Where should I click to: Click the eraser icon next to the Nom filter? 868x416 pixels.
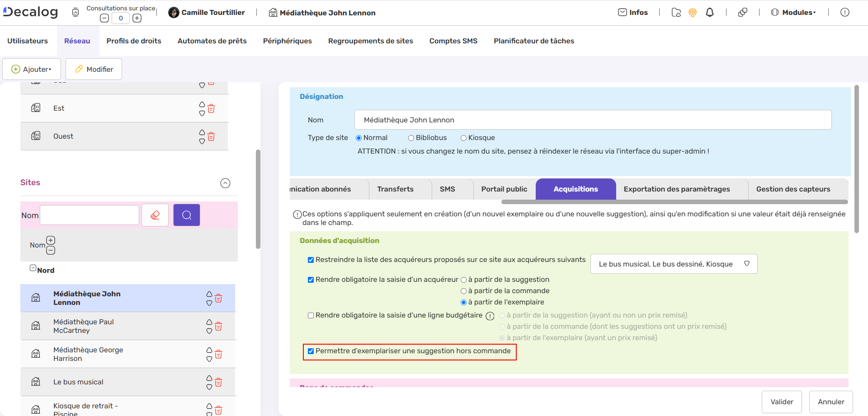(x=155, y=215)
